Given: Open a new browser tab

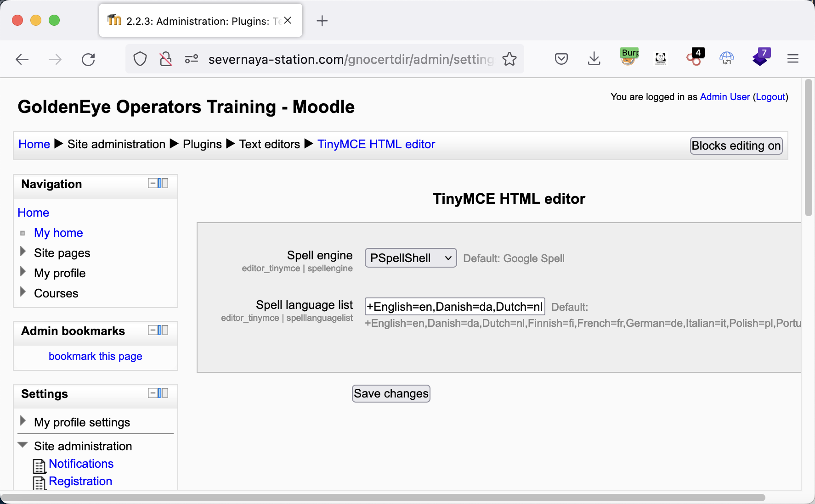Looking at the screenshot, I should point(322,21).
